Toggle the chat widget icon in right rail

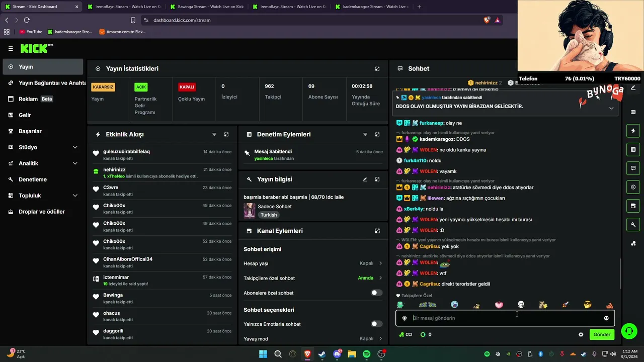633,168
